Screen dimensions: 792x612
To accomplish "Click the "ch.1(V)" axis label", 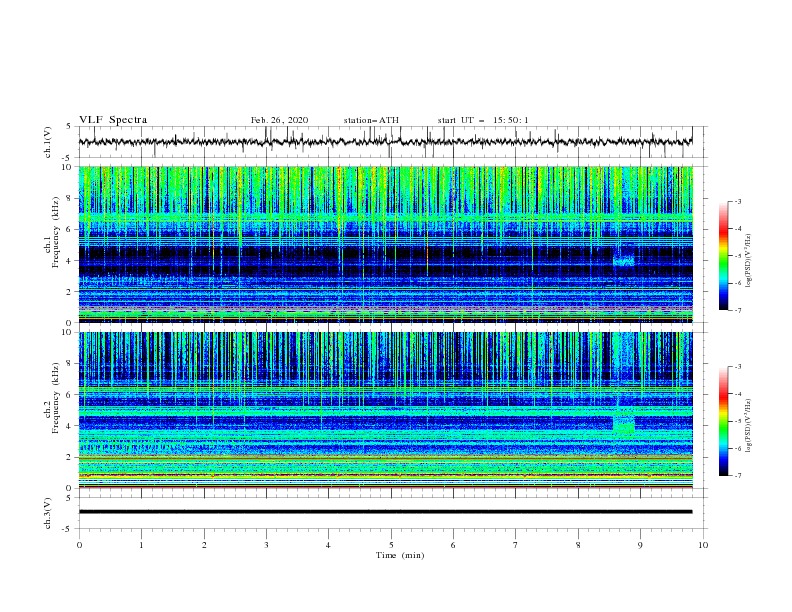I will click(x=48, y=142).
